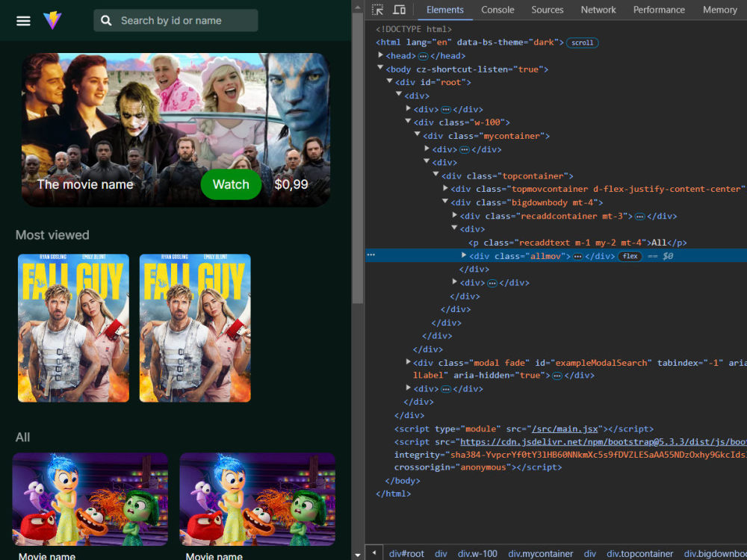Open the /src/main.jsx script link
Image resolution: width=747 pixels, height=560 pixels.
[565, 429]
